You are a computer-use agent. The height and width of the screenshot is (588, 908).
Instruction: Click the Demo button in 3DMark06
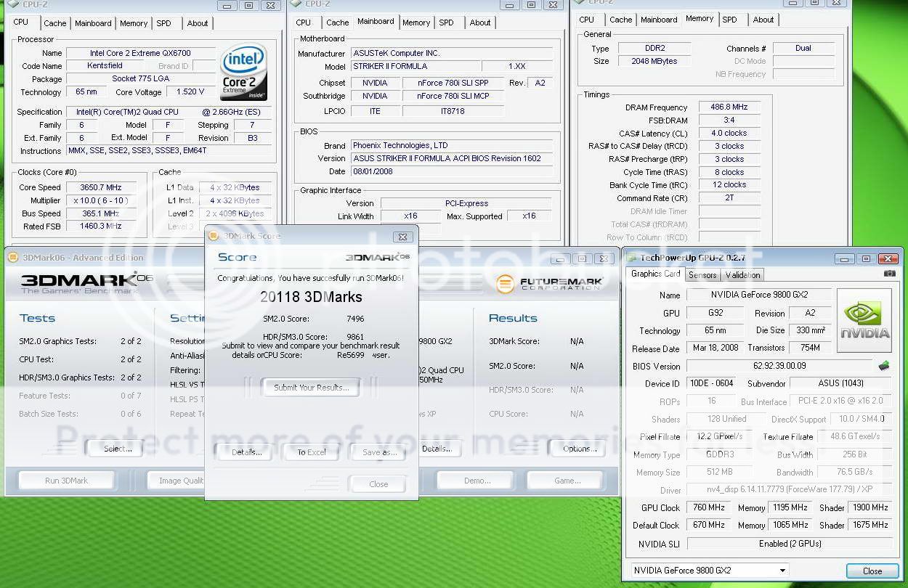477,481
